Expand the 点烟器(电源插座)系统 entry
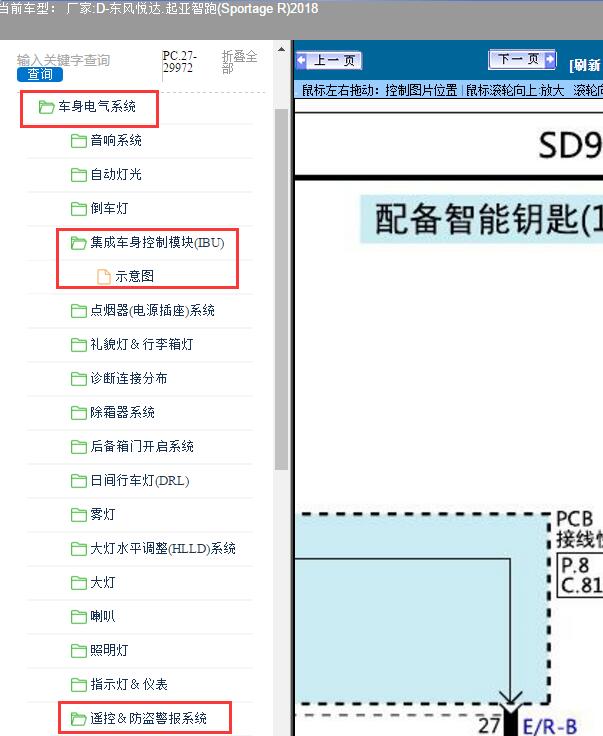Image resolution: width=603 pixels, height=736 pixels. 153,310
